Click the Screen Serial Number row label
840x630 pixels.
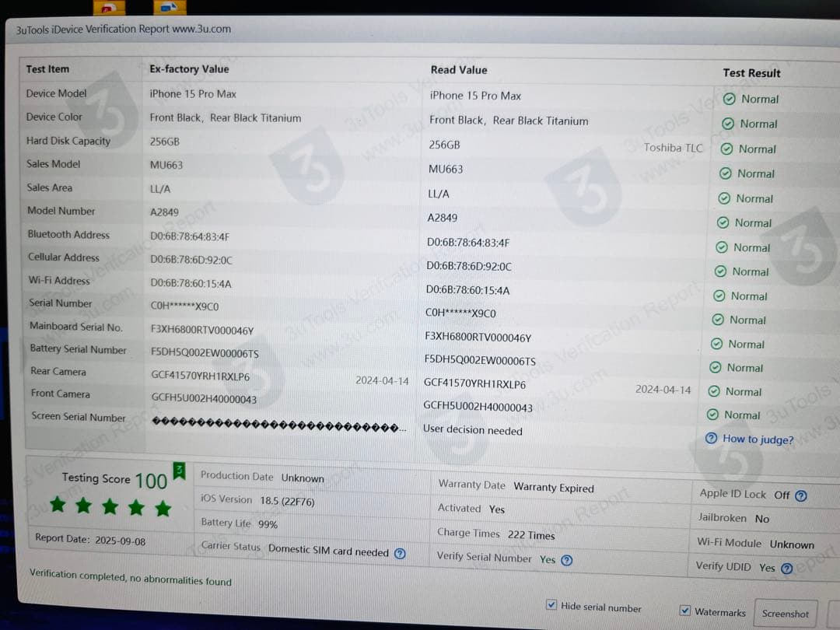[79, 417]
